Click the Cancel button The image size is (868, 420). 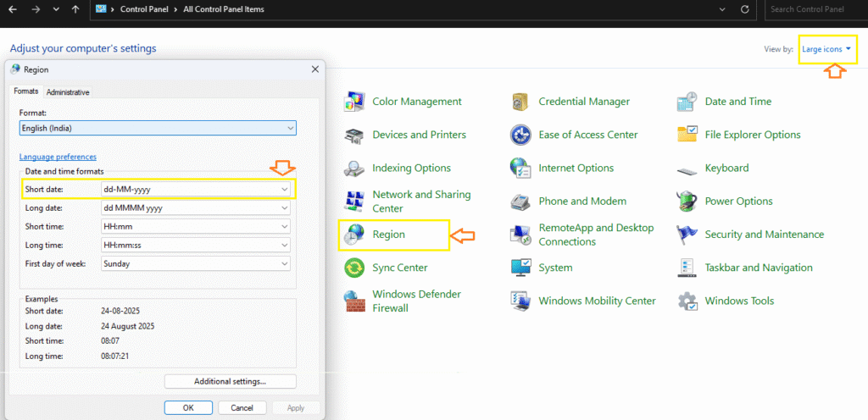pyautogui.click(x=242, y=408)
